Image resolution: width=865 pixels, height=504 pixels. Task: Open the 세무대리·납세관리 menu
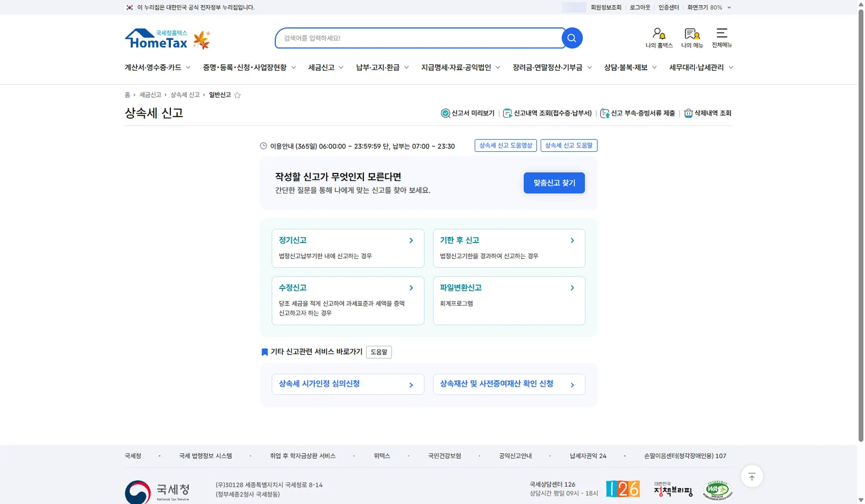701,68
